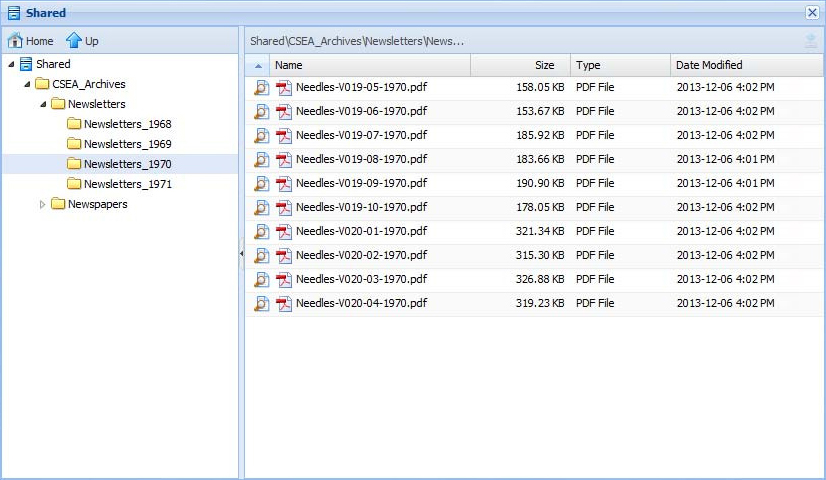Click PDF icon of Needles-V019-07-1970.pdf

tap(284, 135)
